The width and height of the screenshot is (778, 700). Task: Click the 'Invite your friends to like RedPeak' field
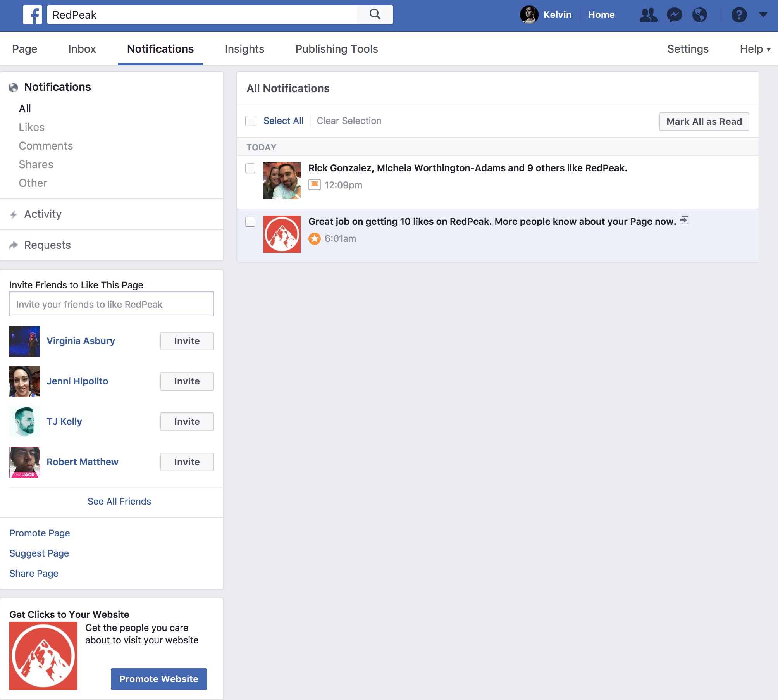(112, 304)
